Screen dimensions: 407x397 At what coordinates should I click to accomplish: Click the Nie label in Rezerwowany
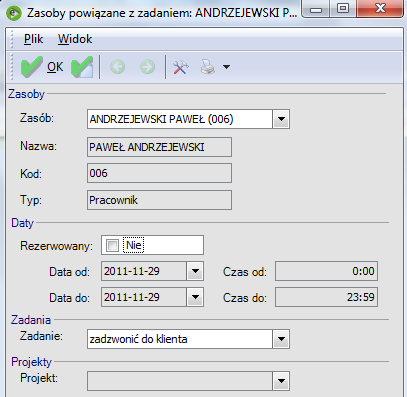pyautogui.click(x=134, y=246)
